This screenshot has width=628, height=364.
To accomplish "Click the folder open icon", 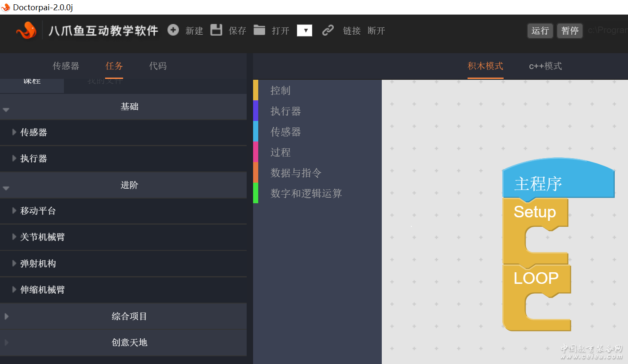I will (x=259, y=30).
